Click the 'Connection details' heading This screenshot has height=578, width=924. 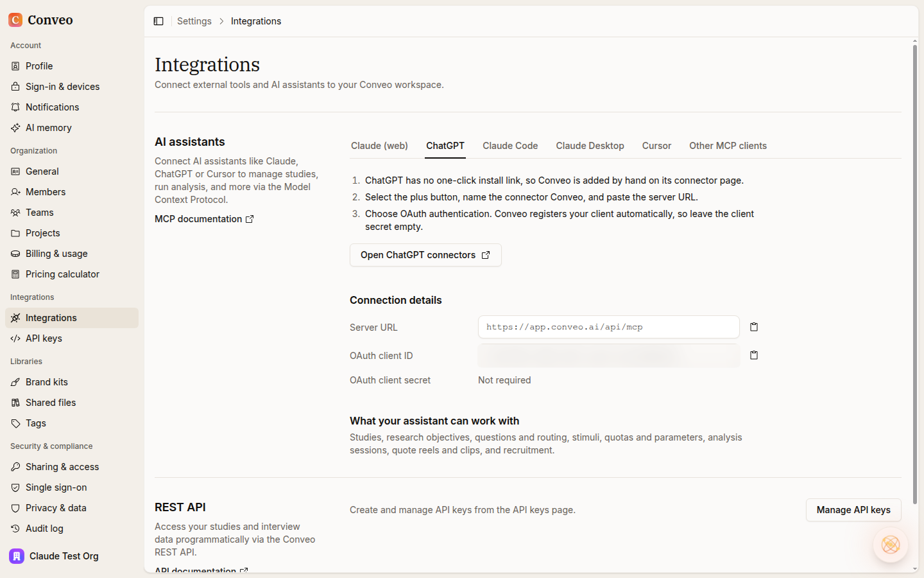(x=396, y=300)
